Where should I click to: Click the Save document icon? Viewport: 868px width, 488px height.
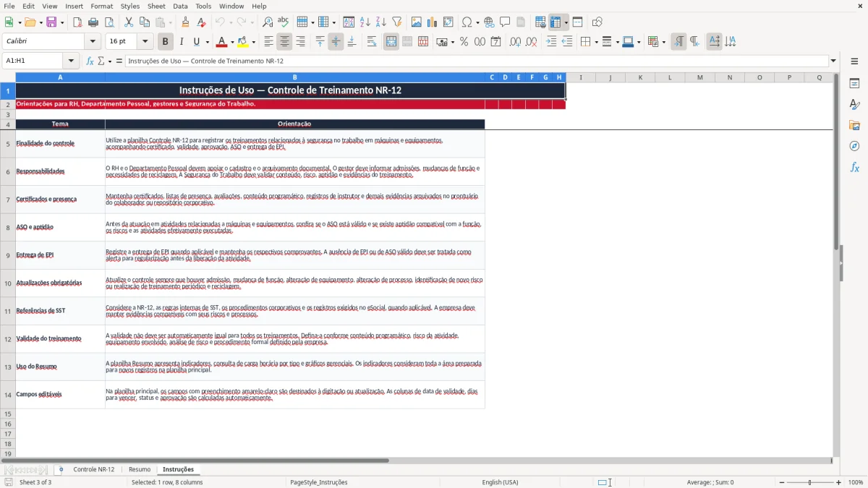[x=51, y=22]
